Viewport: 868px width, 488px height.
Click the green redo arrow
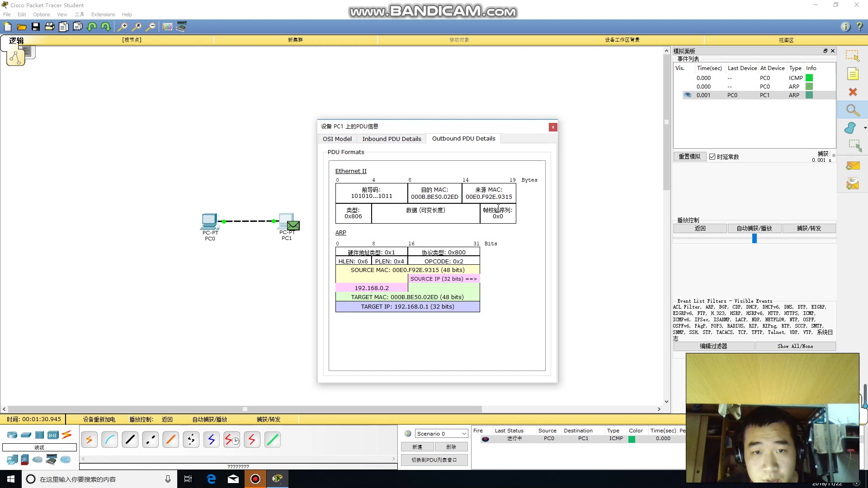106,27
